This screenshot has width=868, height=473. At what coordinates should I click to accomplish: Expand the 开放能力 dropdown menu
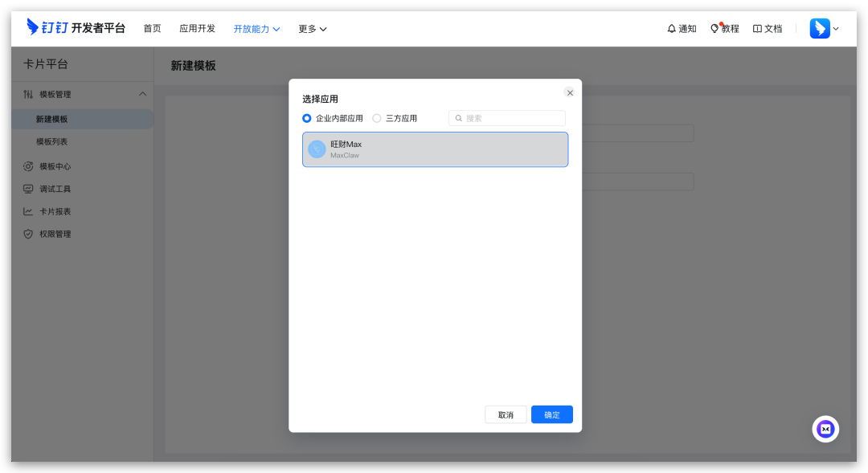(x=256, y=29)
